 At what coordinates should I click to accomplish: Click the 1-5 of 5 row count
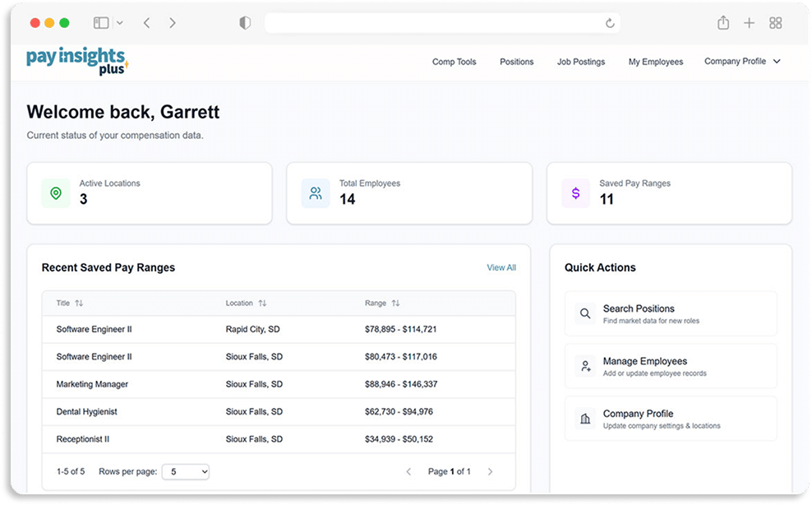(71, 472)
